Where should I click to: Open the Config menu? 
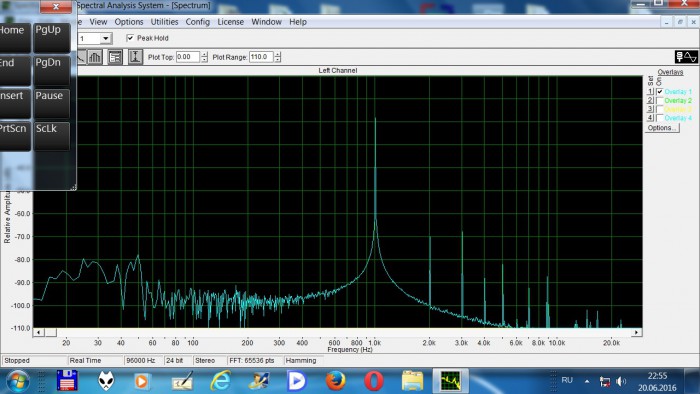point(198,22)
